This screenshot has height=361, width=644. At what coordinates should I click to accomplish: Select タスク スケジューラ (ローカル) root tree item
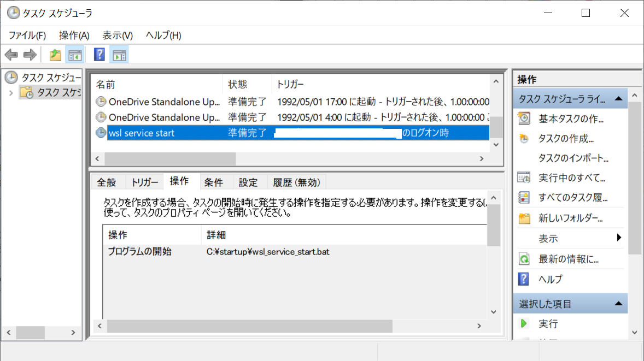[x=51, y=77]
